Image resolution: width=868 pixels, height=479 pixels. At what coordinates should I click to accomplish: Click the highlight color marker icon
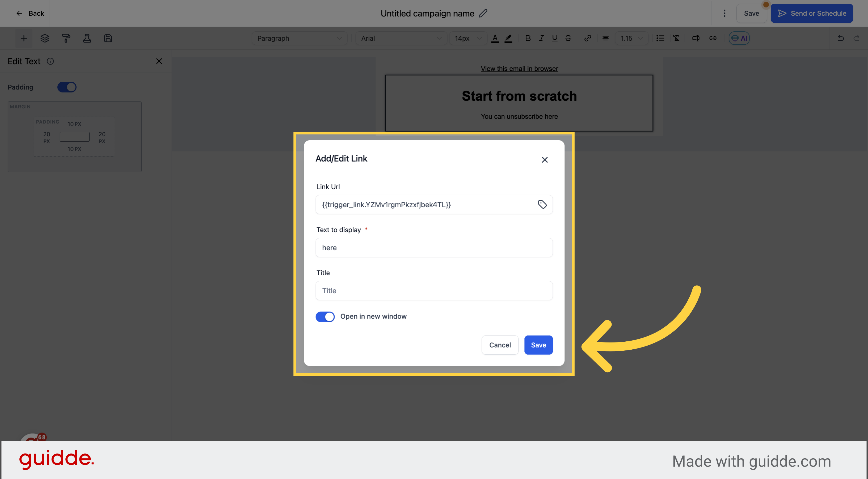(x=508, y=39)
